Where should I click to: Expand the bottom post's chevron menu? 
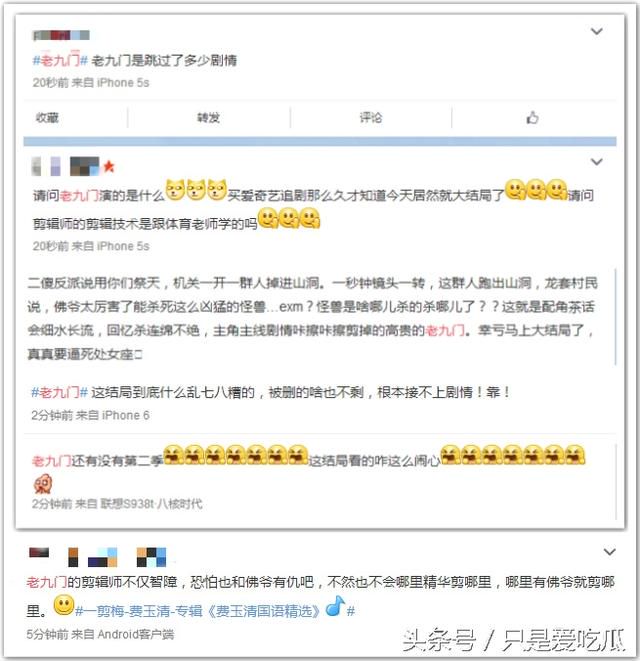tap(610, 551)
